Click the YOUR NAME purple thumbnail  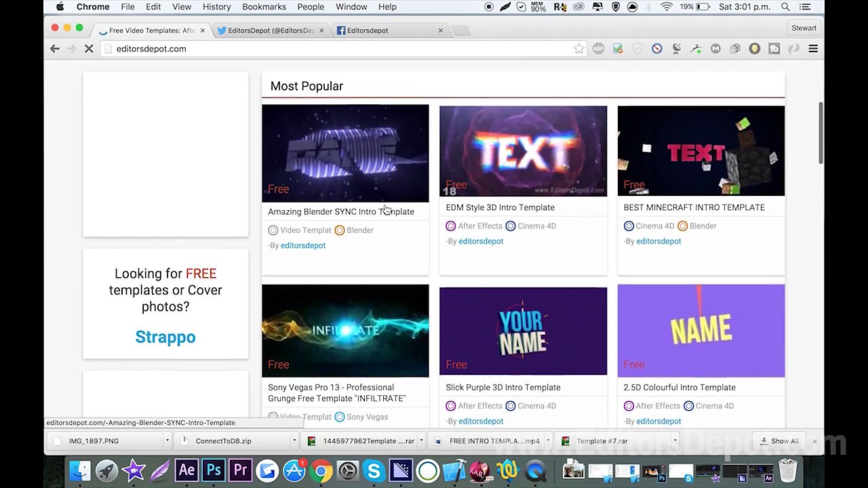[523, 331]
